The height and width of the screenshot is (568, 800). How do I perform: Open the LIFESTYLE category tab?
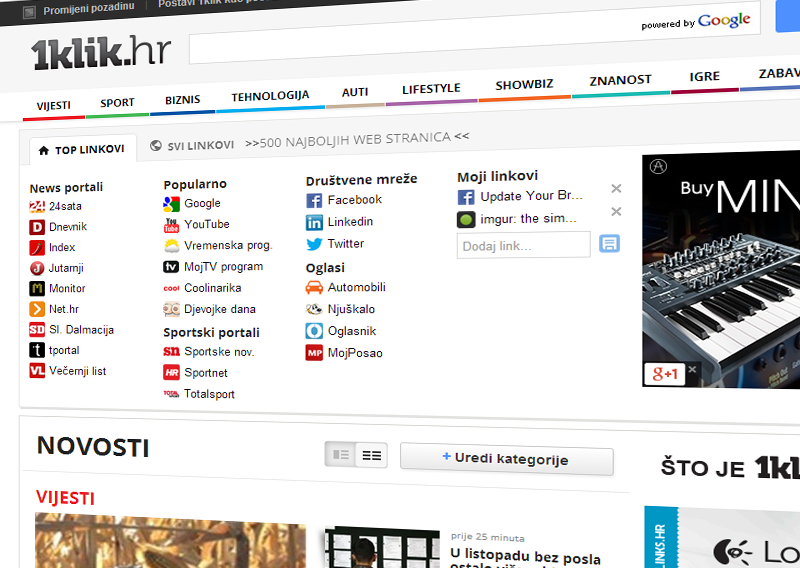(432, 89)
